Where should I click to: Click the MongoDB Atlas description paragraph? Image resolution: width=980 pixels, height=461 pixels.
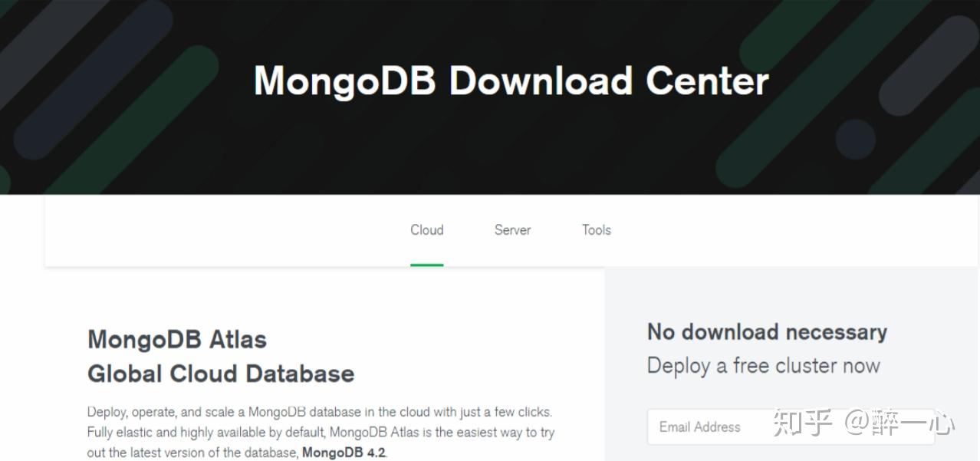click(321, 432)
